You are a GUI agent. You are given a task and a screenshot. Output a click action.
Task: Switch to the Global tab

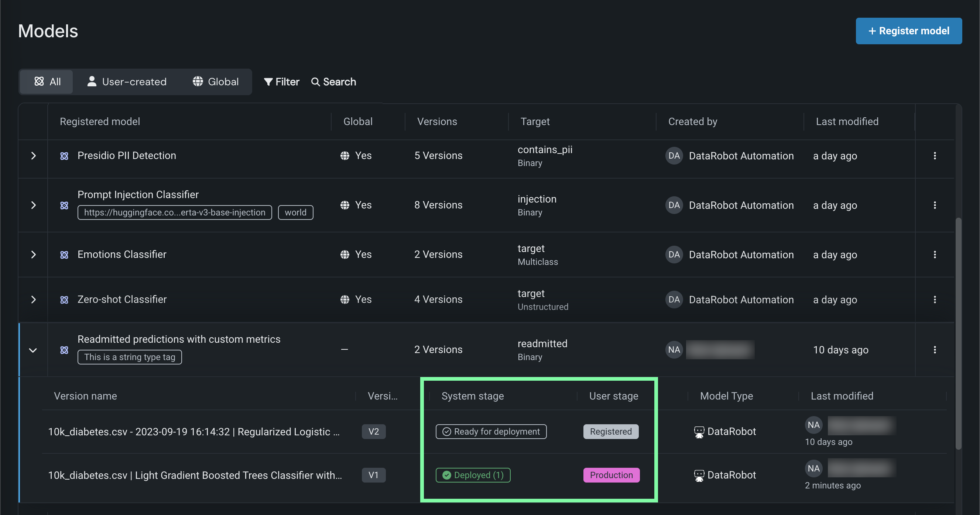pyautogui.click(x=216, y=82)
